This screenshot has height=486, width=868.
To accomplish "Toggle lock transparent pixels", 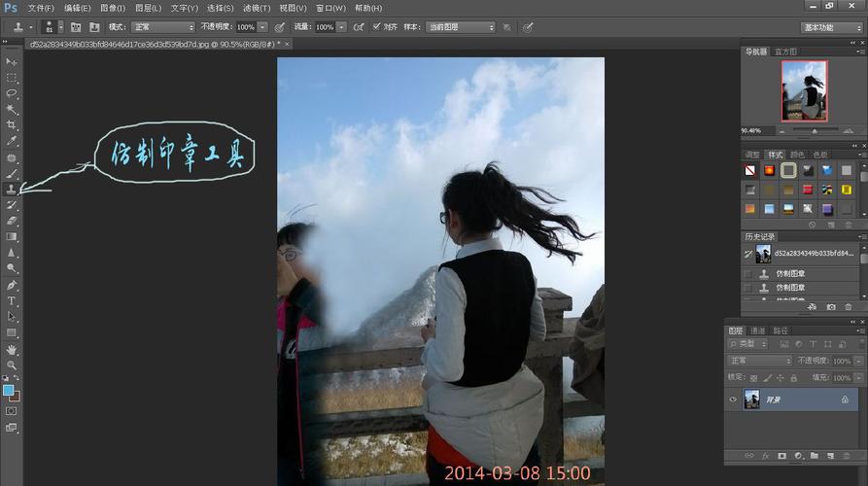I will pyautogui.click(x=753, y=378).
